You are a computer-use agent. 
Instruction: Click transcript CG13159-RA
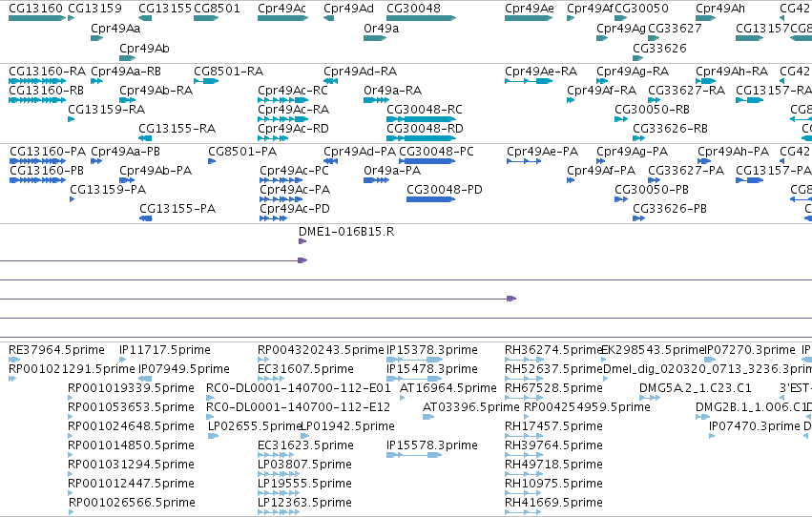point(106,110)
